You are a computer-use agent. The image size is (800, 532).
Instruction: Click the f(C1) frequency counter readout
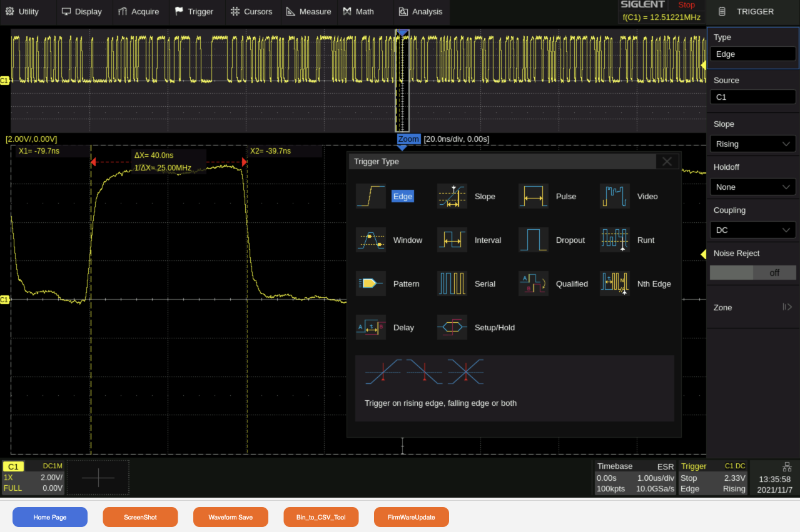point(661,17)
